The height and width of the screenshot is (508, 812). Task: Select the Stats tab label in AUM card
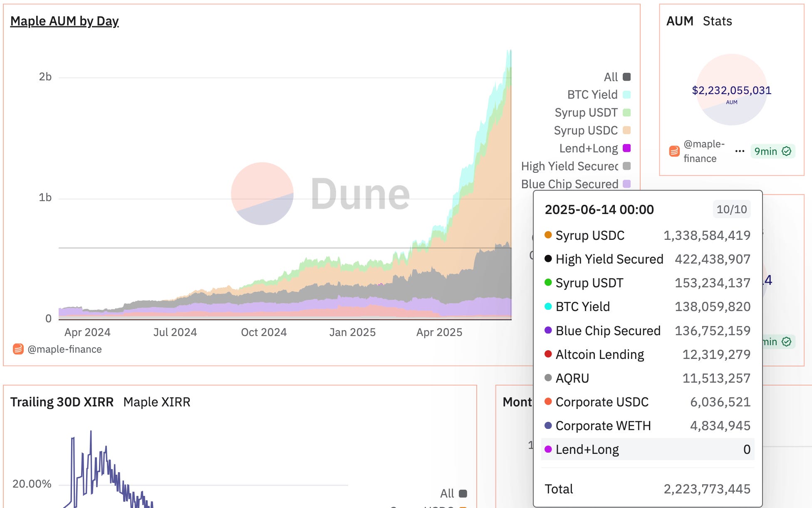click(x=717, y=21)
